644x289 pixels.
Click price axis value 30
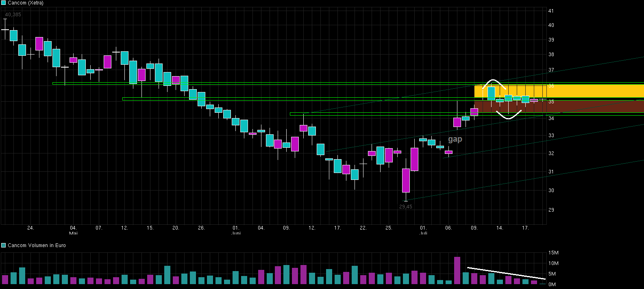point(551,190)
